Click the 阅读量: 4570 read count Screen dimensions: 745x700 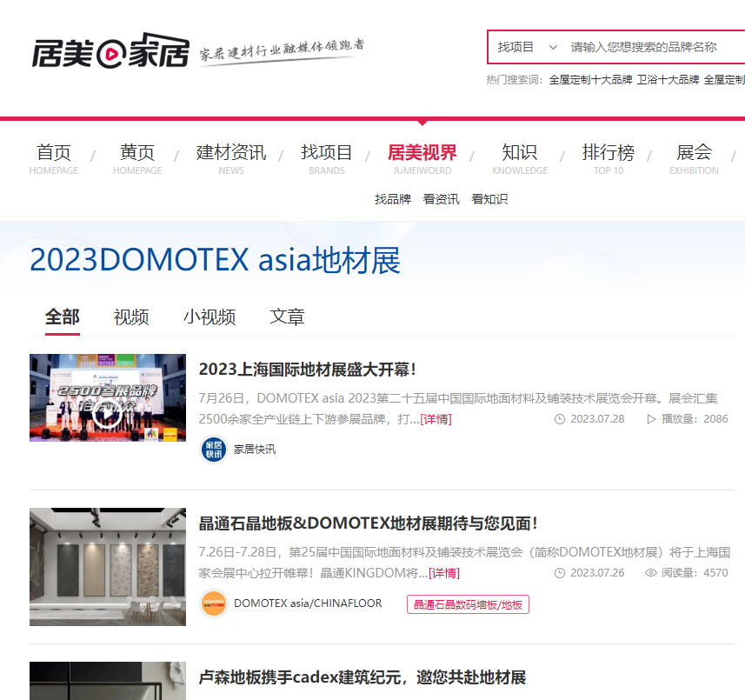(687, 573)
